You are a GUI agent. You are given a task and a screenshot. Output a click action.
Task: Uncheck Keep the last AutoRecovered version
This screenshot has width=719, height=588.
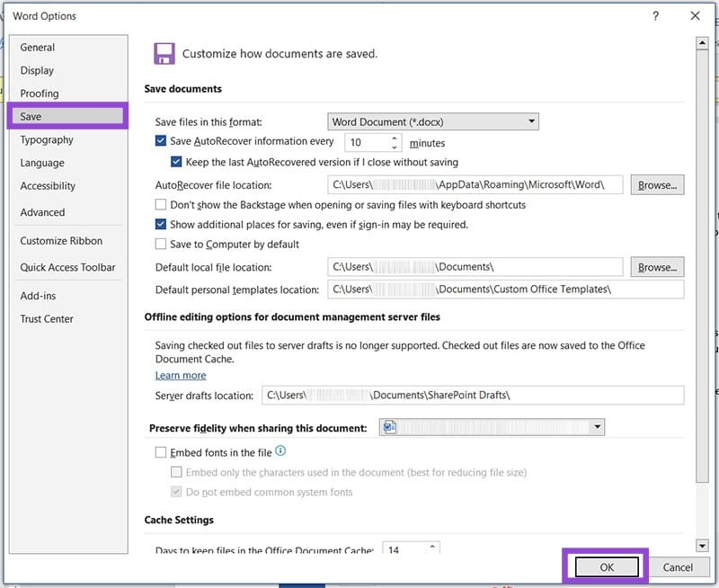[x=174, y=162]
